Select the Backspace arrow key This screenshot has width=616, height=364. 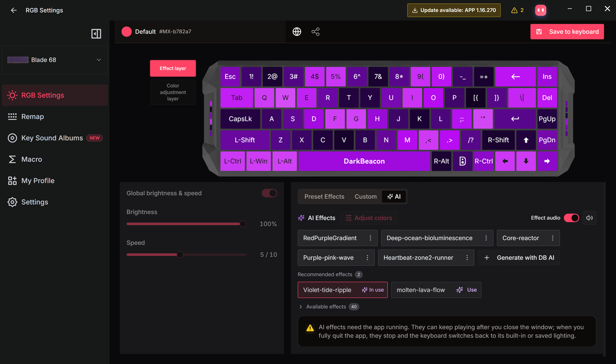(515, 76)
